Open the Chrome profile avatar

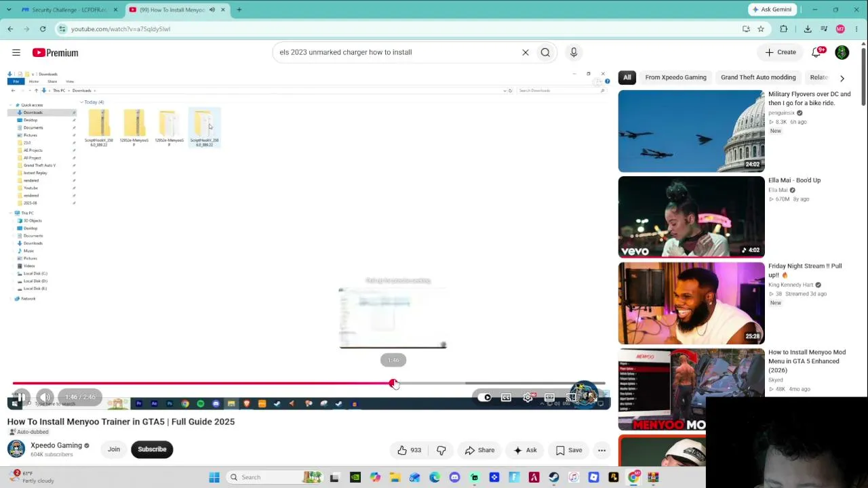tap(840, 29)
